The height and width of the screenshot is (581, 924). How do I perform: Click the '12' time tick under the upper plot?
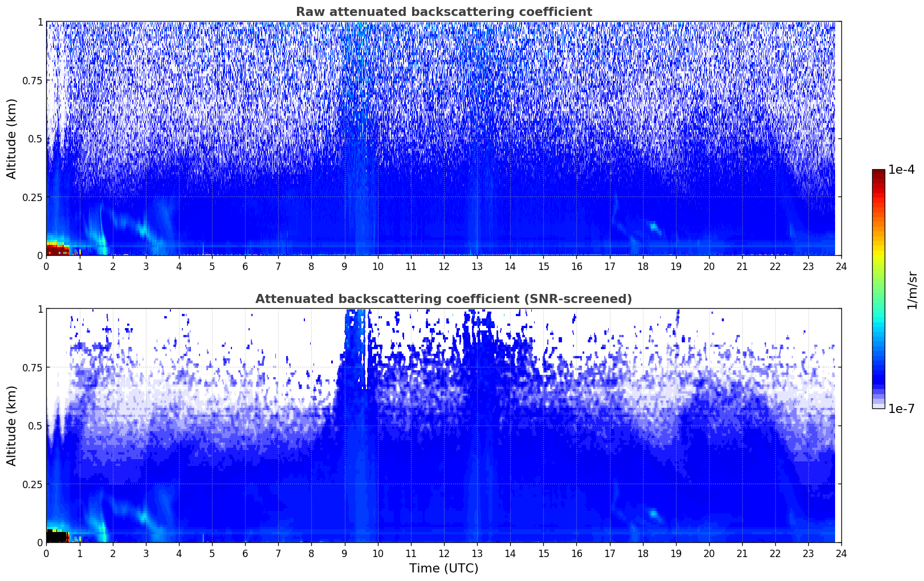click(x=443, y=266)
